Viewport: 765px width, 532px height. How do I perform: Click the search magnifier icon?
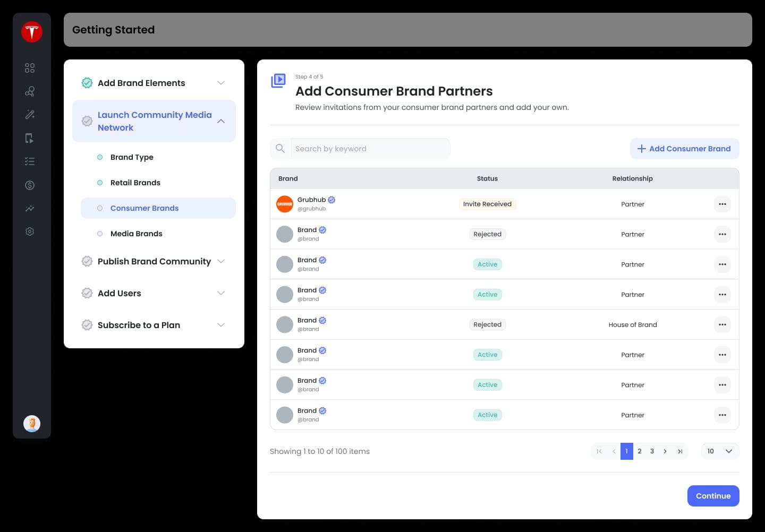pos(280,149)
